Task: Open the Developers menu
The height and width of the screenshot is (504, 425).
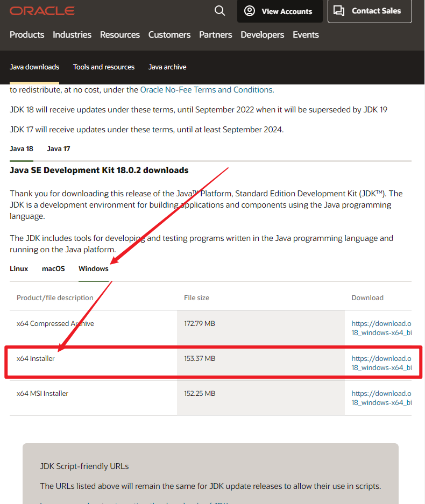Action: (263, 35)
